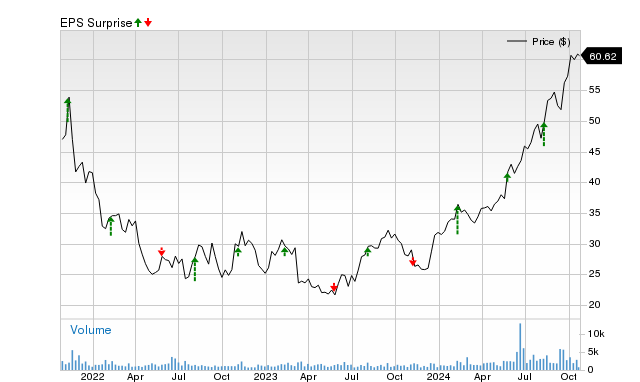Click the 60.62 current price label
Screen dimensions: 640x382
pyautogui.click(x=602, y=56)
